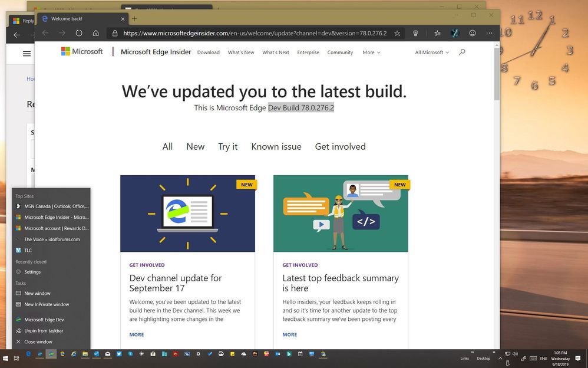Click the address bar URL field
The image size is (588, 368).
tap(255, 33)
